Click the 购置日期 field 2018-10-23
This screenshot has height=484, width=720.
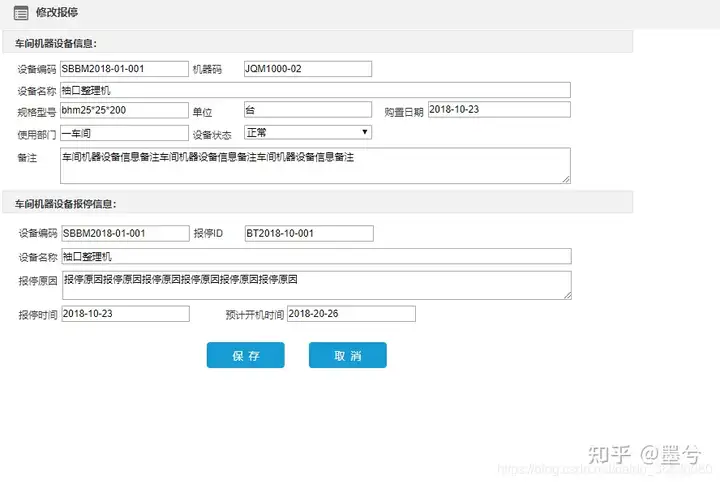pyautogui.click(x=499, y=109)
